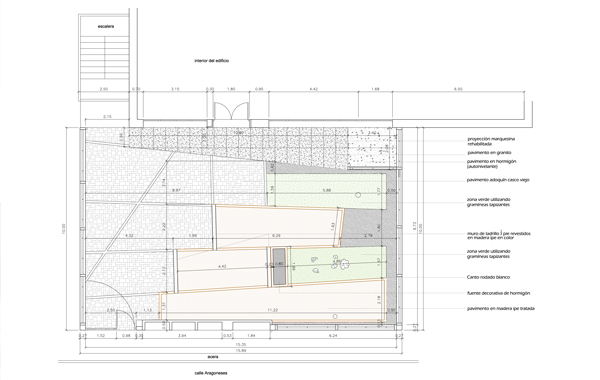Click the small circle on bottom wooden deck

point(335,316)
